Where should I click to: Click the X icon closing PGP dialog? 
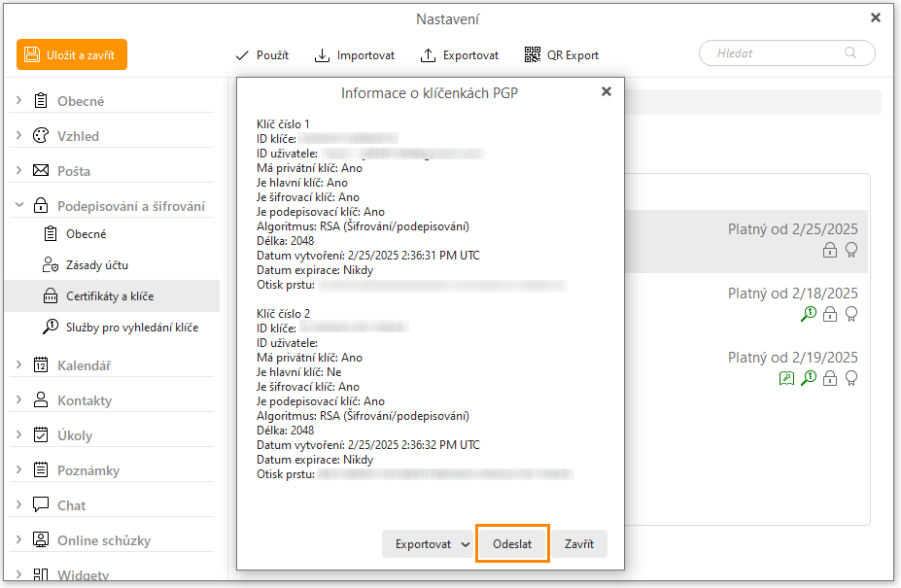point(606,91)
